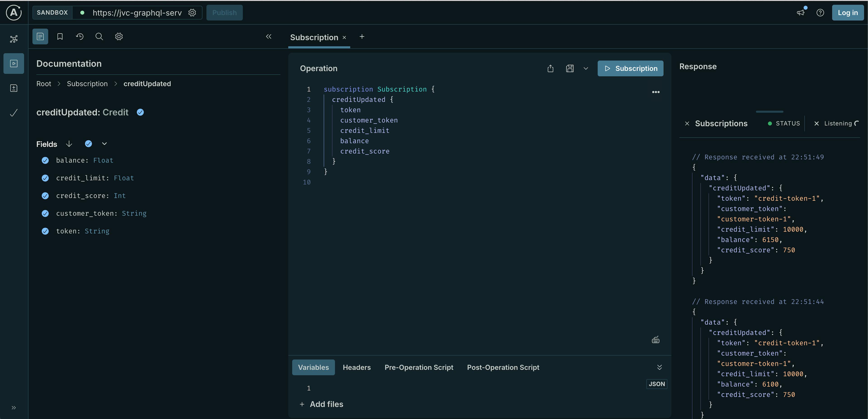Screen dimensions: 868x419
Task: Click the Subscription breadcrumb link
Action: click(87, 84)
